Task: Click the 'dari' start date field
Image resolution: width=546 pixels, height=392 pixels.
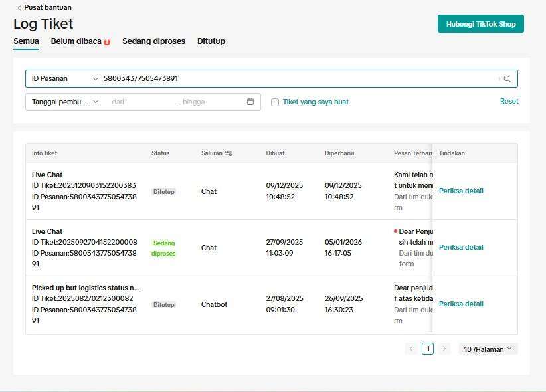Action: click(139, 102)
